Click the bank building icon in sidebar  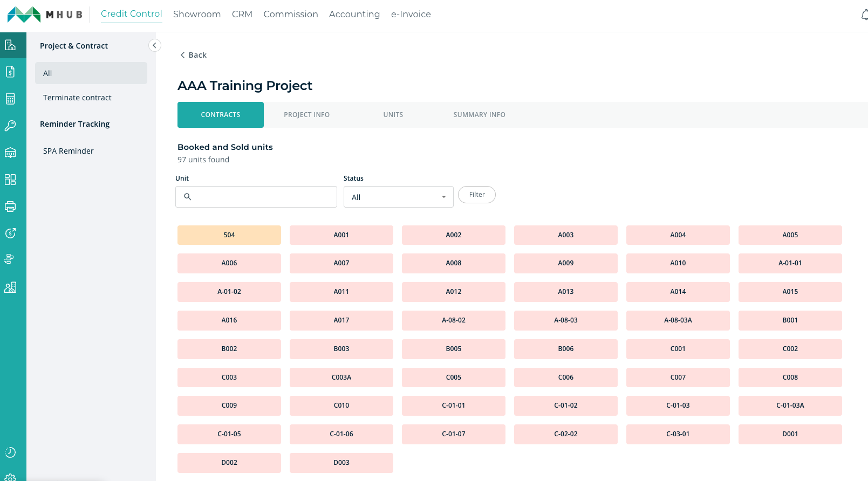[10, 153]
